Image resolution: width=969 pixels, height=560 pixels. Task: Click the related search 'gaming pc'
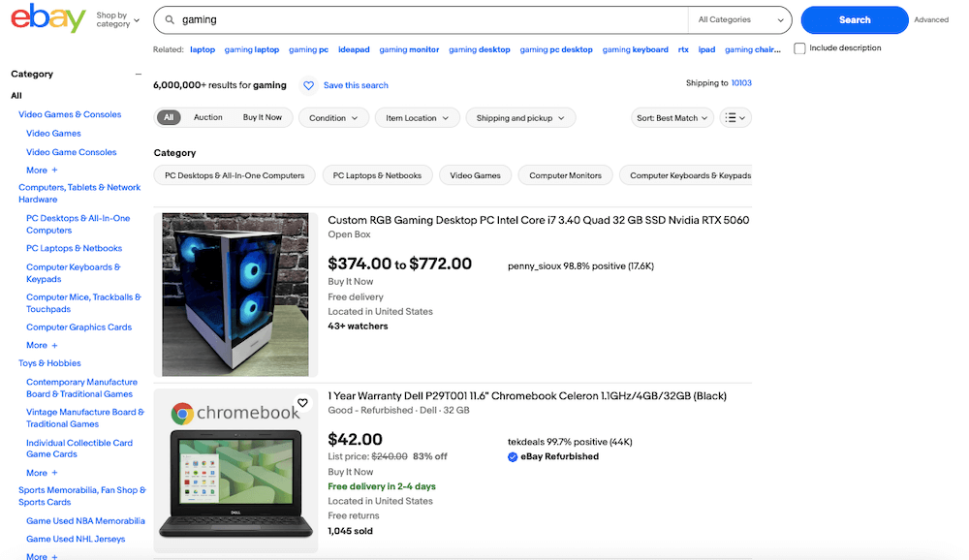pyautogui.click(x=308, y=49)
